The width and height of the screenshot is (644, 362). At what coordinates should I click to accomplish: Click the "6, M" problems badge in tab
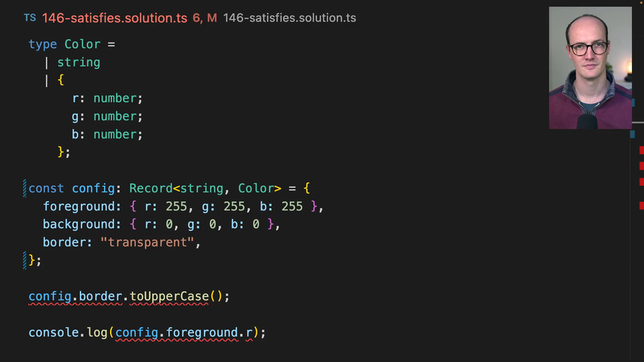point(205,18)
